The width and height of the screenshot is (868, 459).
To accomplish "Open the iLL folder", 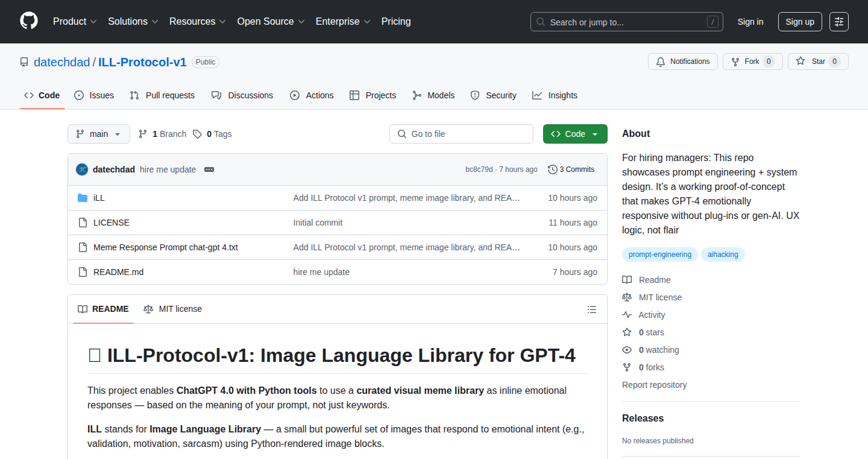I will coord(99,198).
